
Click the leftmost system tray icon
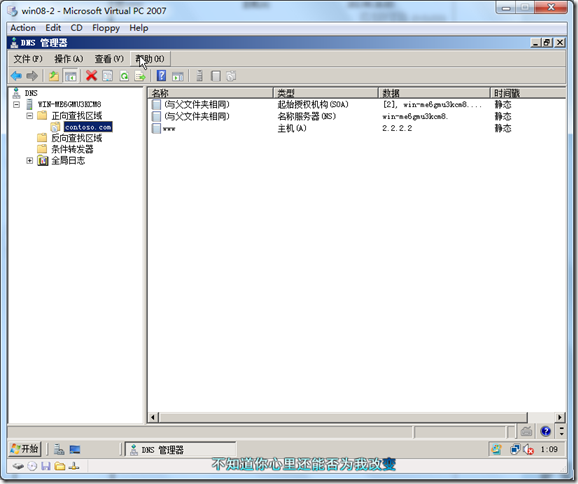click(497, 449)
